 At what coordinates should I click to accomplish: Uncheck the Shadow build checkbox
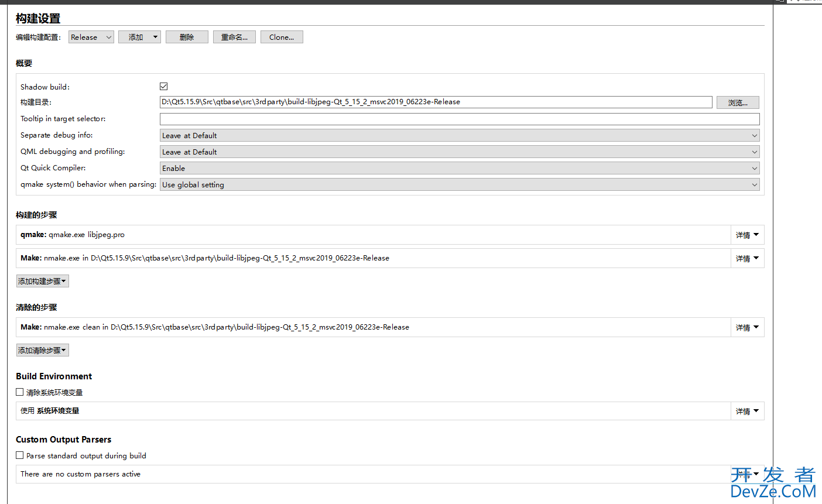click(164, 87)
